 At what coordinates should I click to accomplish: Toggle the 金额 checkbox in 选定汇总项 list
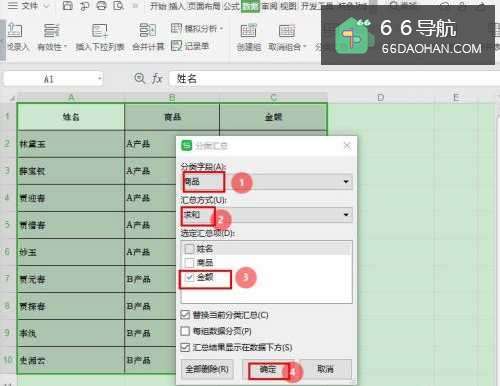(189, 277)
